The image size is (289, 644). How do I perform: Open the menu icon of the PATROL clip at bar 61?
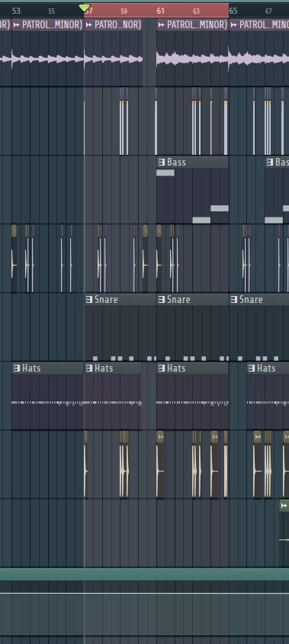162,25
